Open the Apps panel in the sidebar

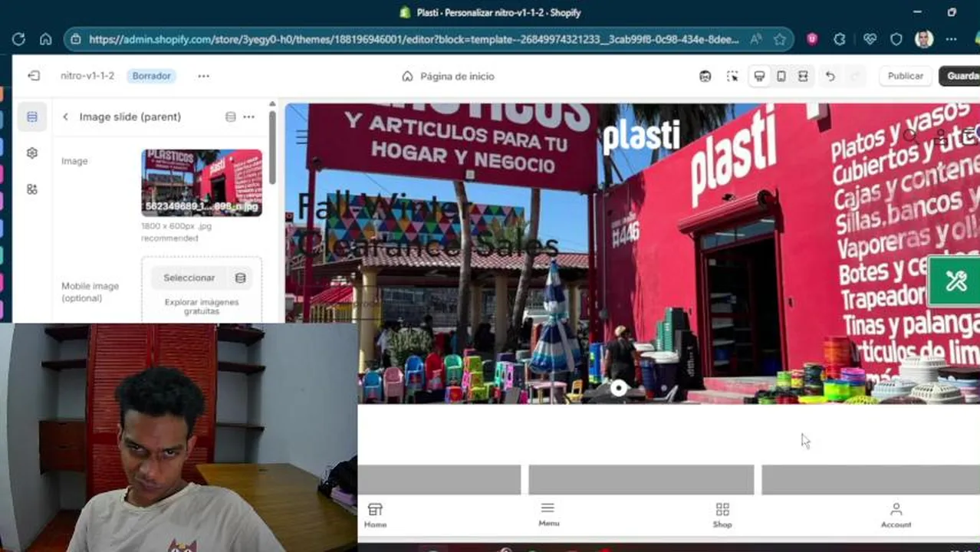(x=31, y=189)
